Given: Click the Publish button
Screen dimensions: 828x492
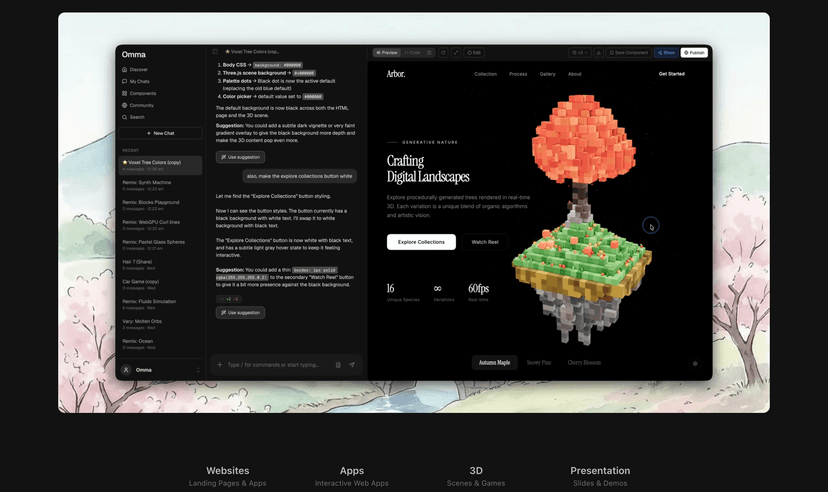Looking at the screenshot, I should click(x=694, y=53).
